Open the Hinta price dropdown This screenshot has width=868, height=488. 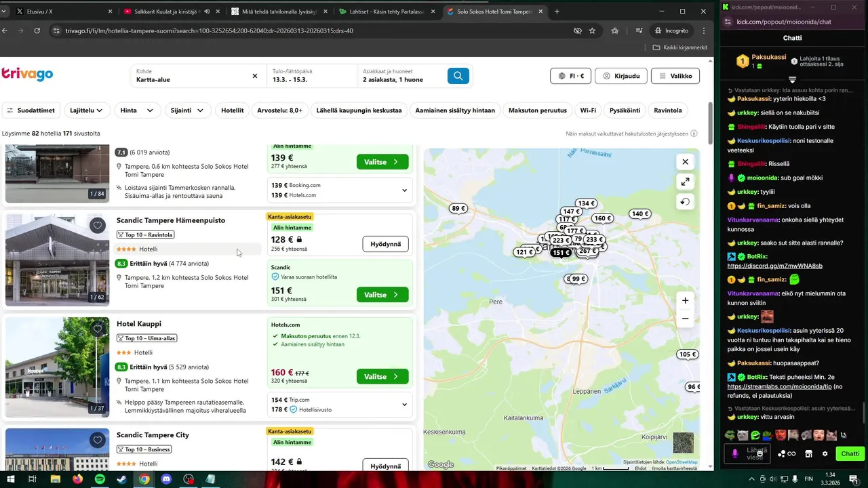(136, 110)
